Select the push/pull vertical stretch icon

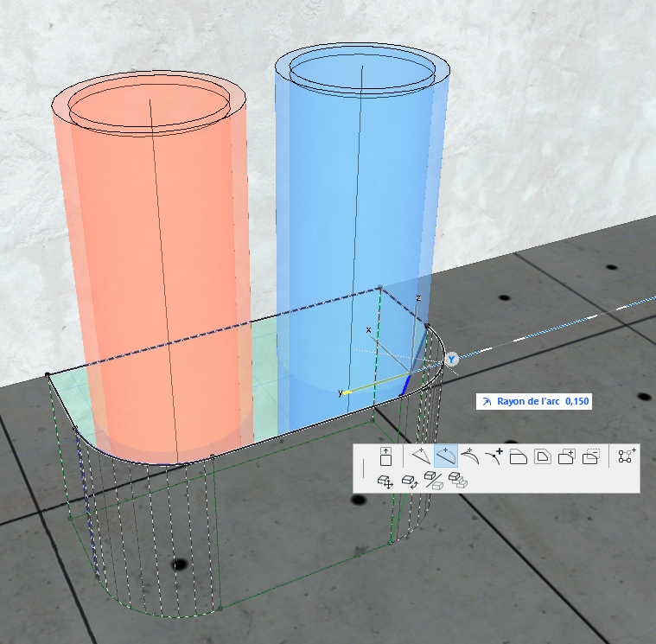[385, 456]
